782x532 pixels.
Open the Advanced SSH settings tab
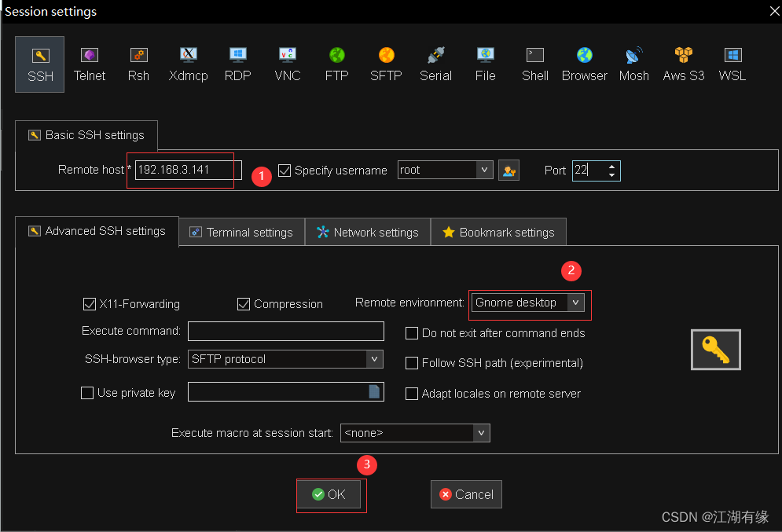point(97,231)
